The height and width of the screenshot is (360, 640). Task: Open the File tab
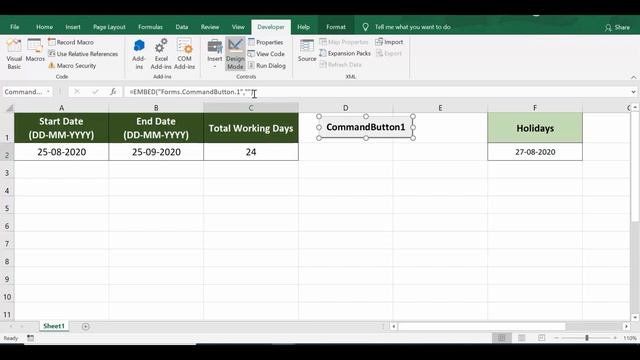[x=15, y=27]
